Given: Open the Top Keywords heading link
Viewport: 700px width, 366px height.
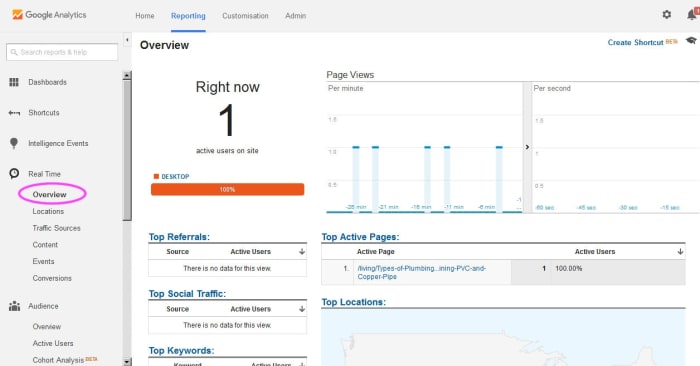Looking at the screenshot, I should pos(181,351).
